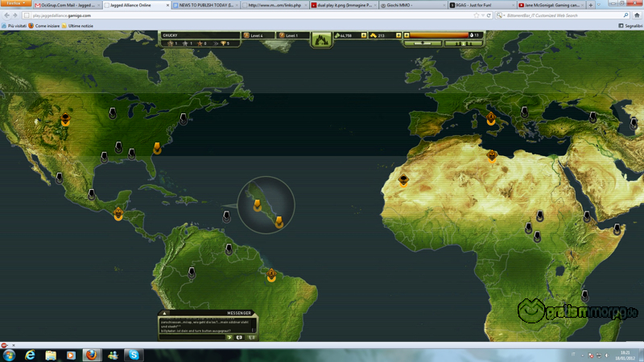Click the headquarters base icon in top bar
This screenshot has width=644, height=362.
323,36
